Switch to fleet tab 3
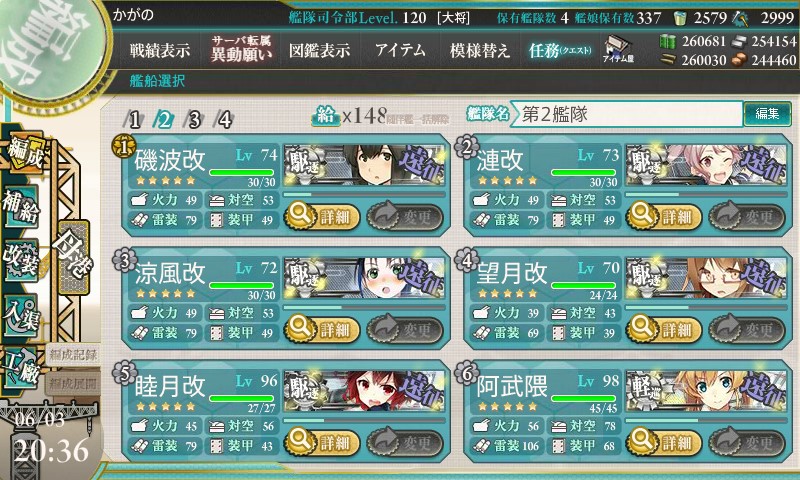Viewport: 800px width, 480px height. click(194, 120)
